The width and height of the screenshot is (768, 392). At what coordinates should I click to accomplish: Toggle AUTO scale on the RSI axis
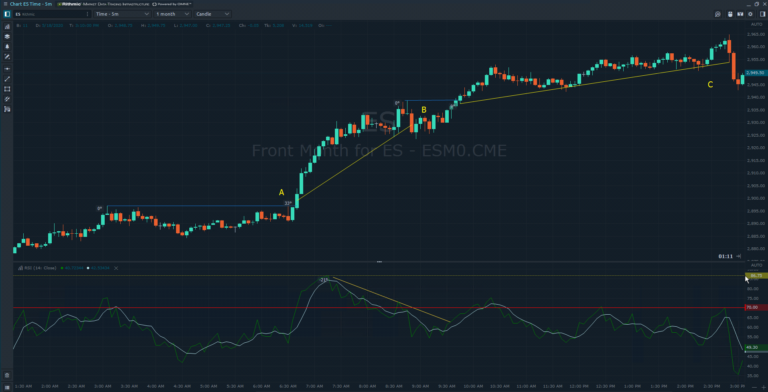click(x=757, y=265)
